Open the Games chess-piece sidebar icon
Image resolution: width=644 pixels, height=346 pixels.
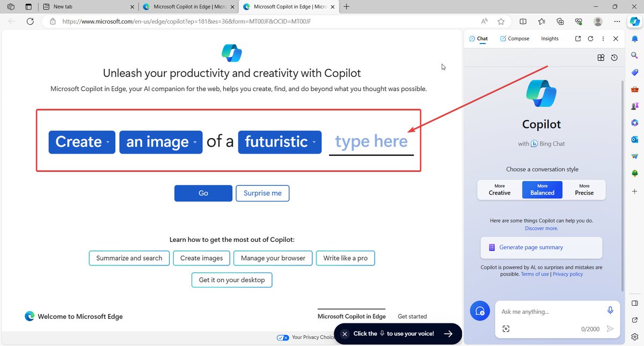[x=634, y=105]
